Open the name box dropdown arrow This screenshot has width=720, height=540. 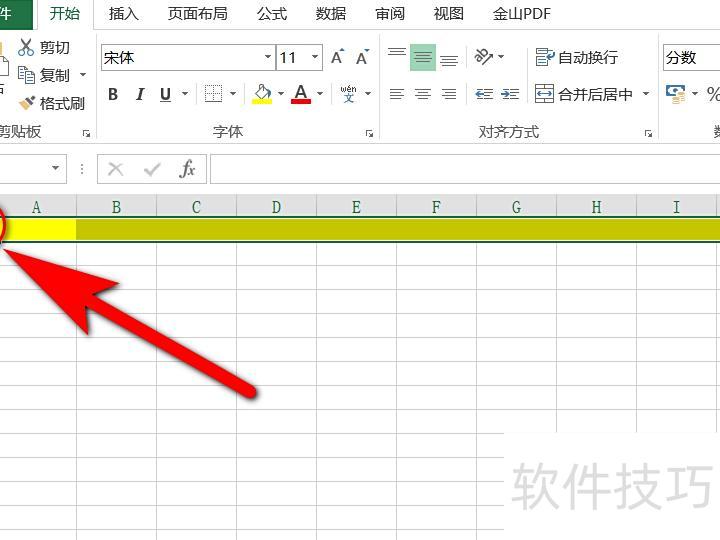pyautogui.click(x=56, y=168)
